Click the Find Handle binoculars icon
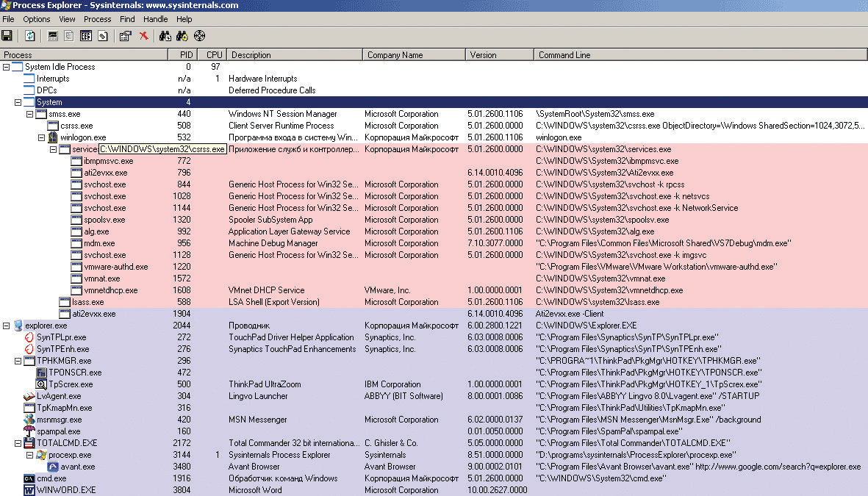The height and width of the screenshot is (496, 868). (x=165, y=36)
